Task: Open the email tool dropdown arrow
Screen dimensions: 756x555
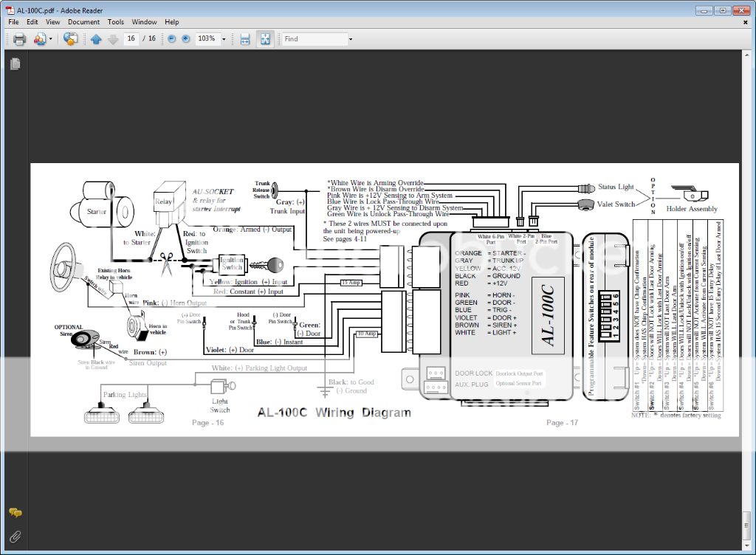Action: [x=51, y=38]
